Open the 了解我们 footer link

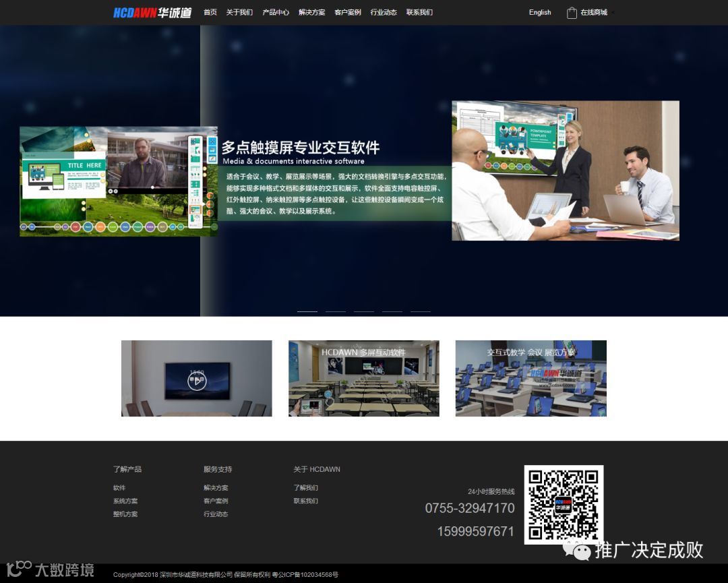pyautogui.click(x=305, y=488)
